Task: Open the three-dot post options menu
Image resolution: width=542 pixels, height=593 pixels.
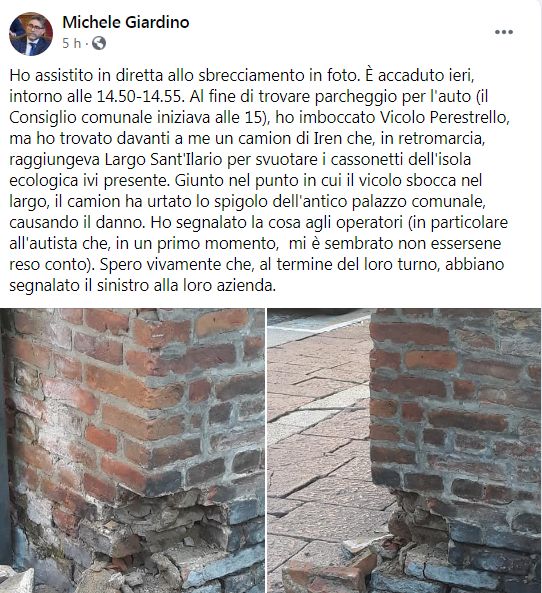Action: 504,32
